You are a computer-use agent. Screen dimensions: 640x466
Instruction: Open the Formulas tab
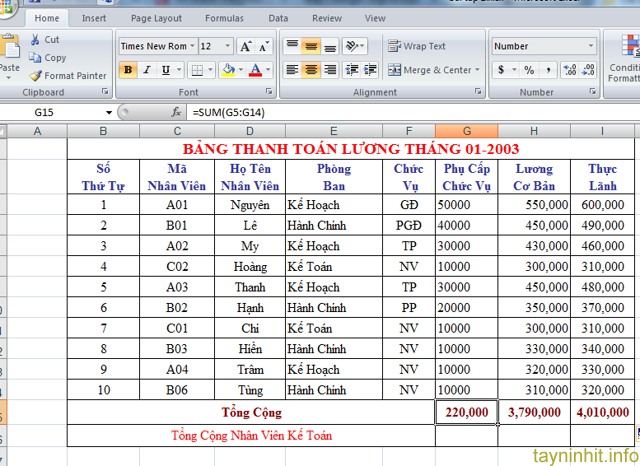click(x=224, y=18)
